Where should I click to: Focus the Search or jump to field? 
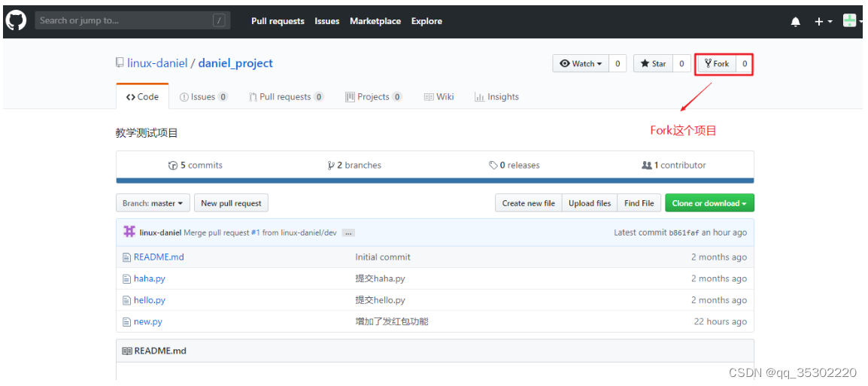(133, 21)
